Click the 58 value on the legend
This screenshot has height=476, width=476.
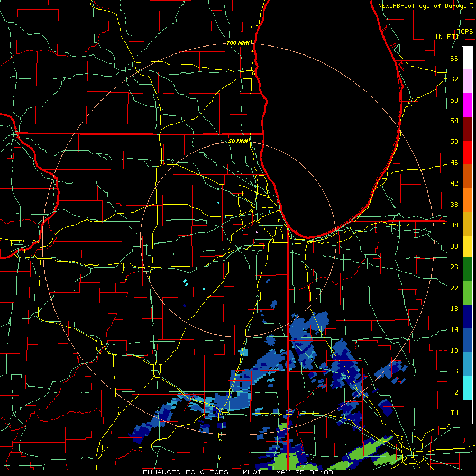[x=454, y=100]
